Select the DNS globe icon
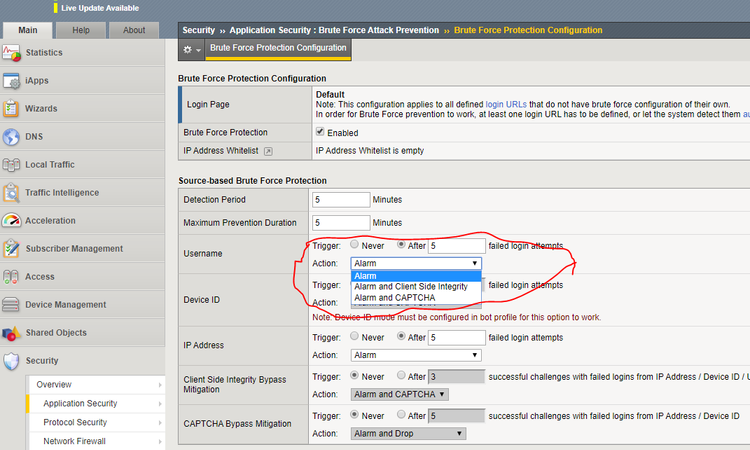Image resolution: width=750 pixels, height=450 pixels. [12, 136]
